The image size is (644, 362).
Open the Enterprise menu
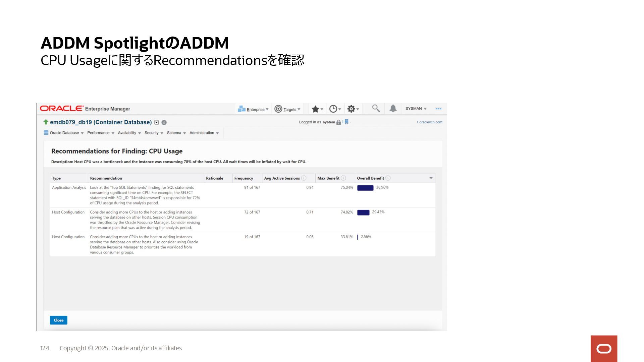253,109
